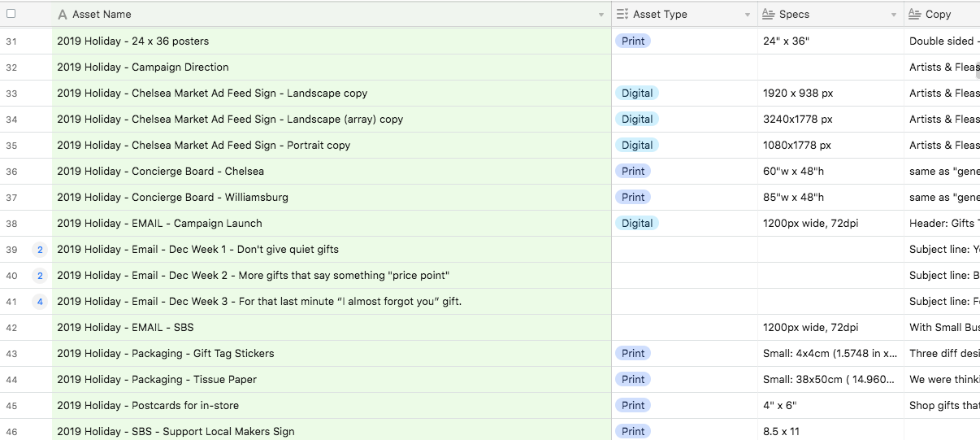Click the Copy column field icon

point(914,15)
